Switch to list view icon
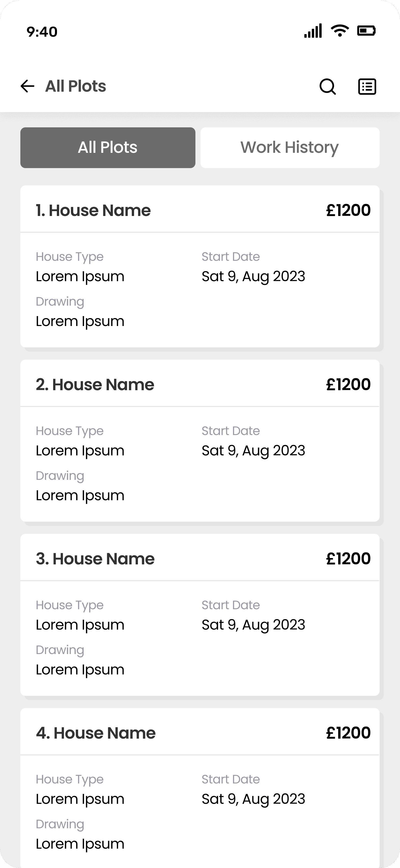Screen dimensions: 400x868 [367, 87]
